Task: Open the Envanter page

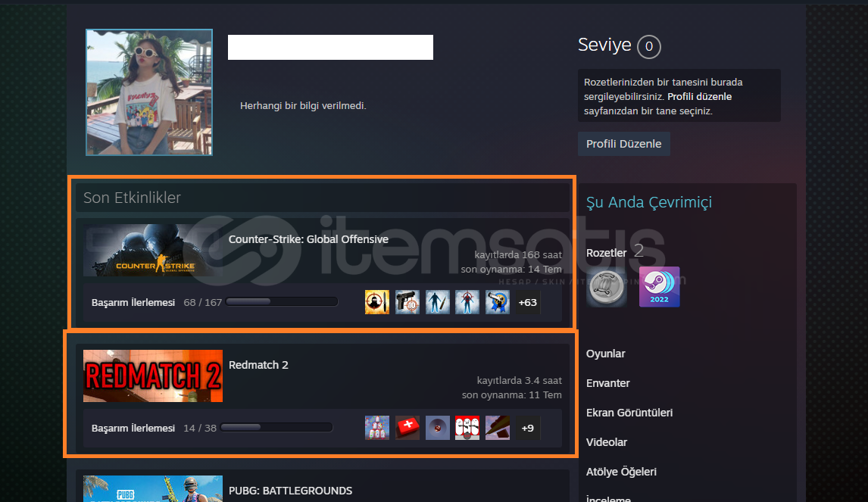Action: pos(607,383)
